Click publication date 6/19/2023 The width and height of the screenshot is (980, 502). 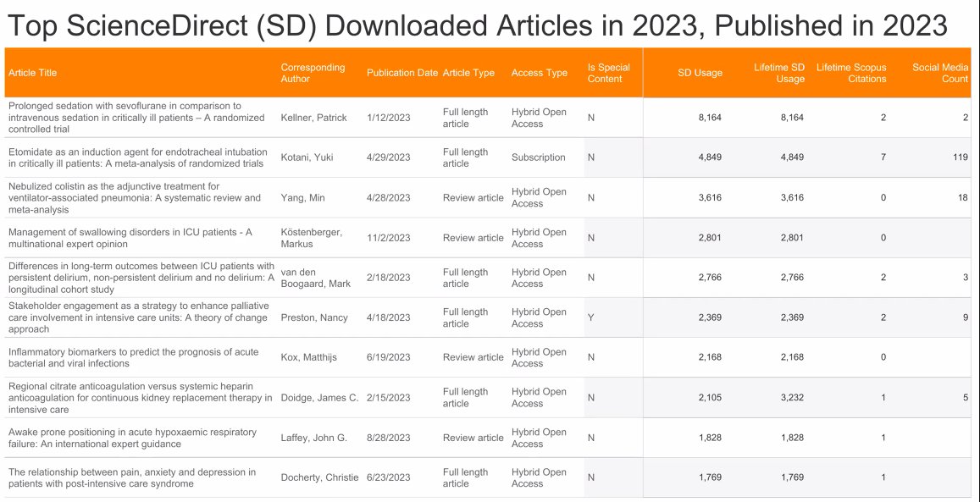[389, 357]
